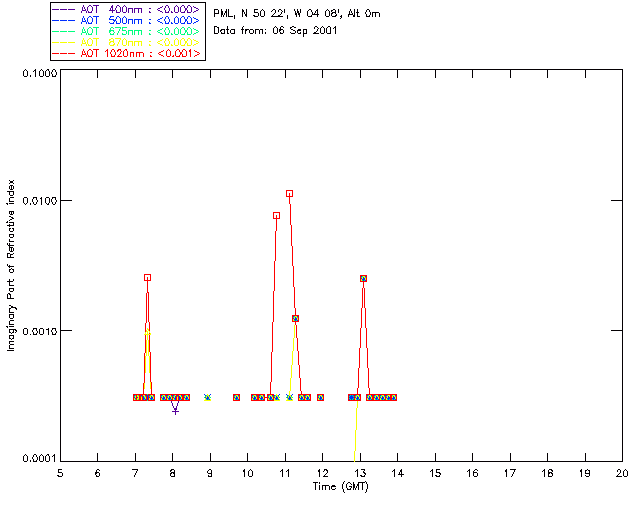The image size is (640, 512).
Task: Select the AOT 1020nm legend entry
Action: (x=127, y=53)
